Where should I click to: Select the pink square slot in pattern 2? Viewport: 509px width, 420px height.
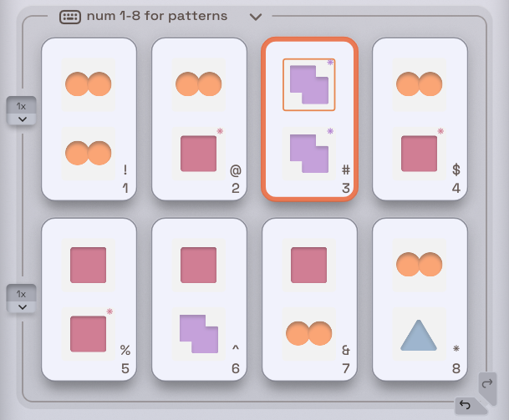click(x=199, y=154)
